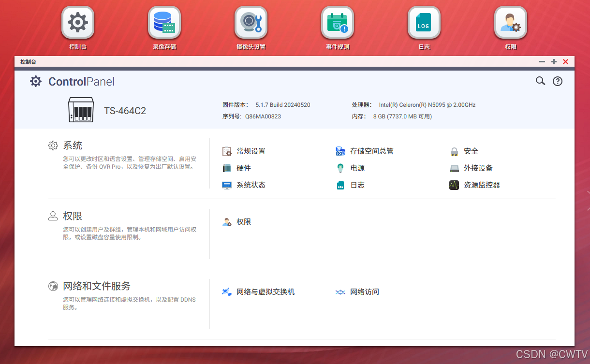Image resolution: width=590 pixels, height=364 pixels.
Task: Open 网络与虚拟交换机 link
Action: [x=265, y=292]
